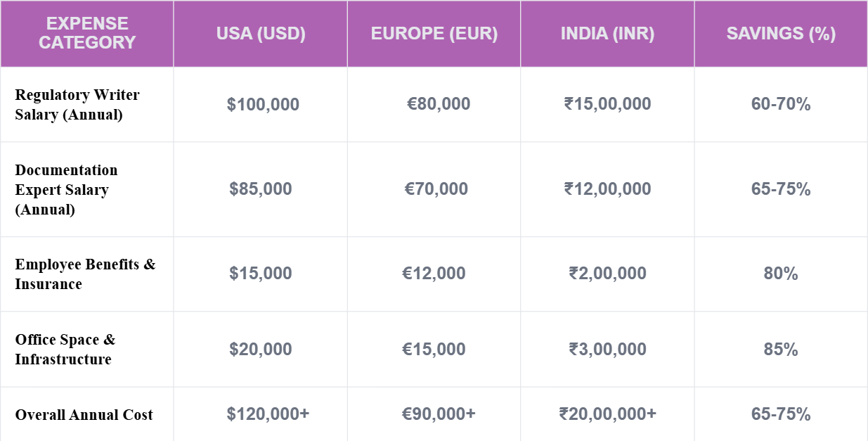Click the Savings (%) column header
This screenshot has width=868, height=441.
pyautogui.click(x=781, y=34)
